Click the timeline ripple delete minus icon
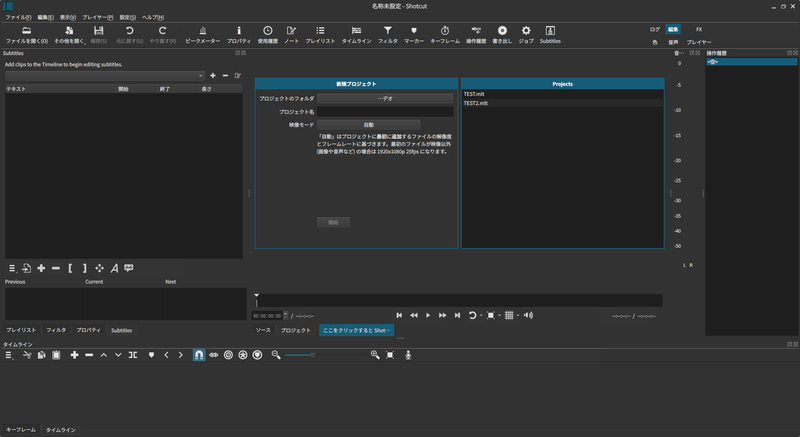800x437 pixels. point(89,355)
